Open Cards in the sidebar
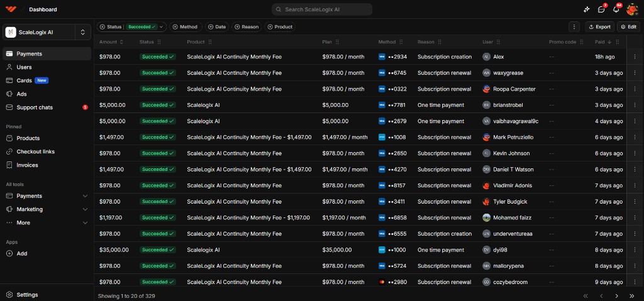This screenshot has height=301, width=644. 47,80
